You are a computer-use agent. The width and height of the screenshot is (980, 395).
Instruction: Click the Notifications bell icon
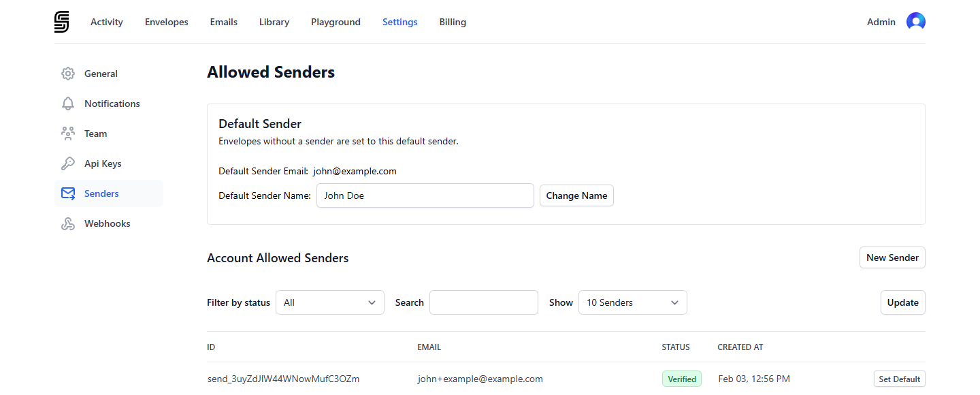(68, 104)
